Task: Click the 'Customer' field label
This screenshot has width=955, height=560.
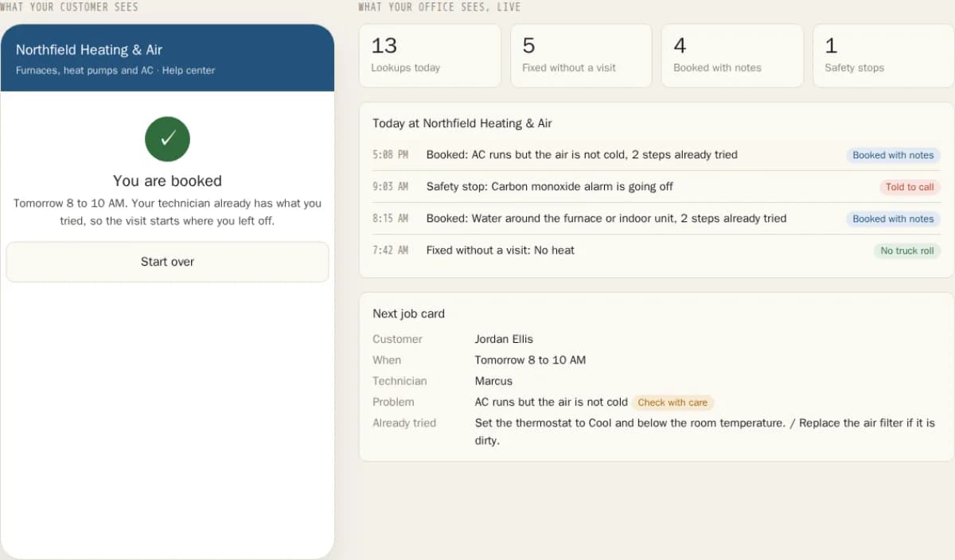Action: pyautogui.click(x=397, y=339)
